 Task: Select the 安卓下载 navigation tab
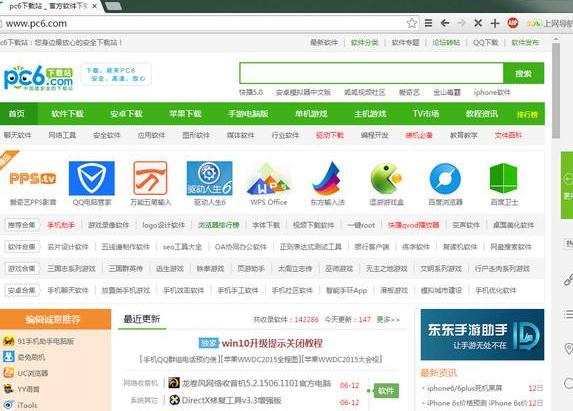(x=126, y=114)
